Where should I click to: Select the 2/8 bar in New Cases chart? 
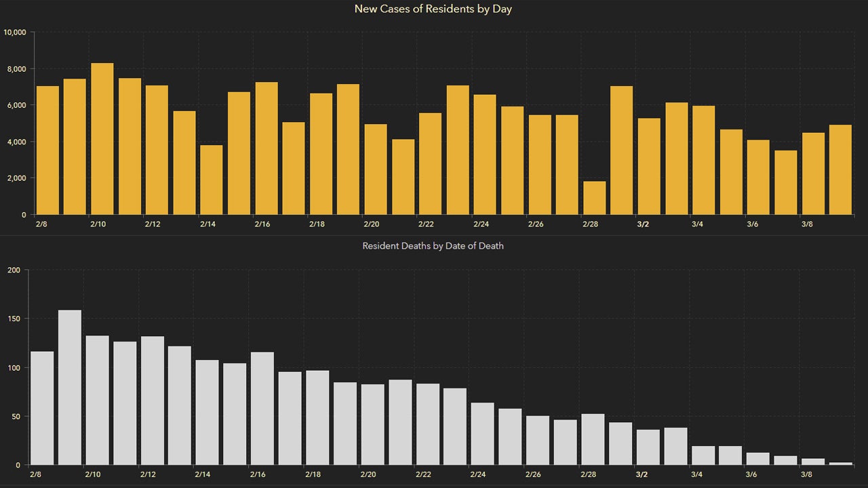click(47, 150)
